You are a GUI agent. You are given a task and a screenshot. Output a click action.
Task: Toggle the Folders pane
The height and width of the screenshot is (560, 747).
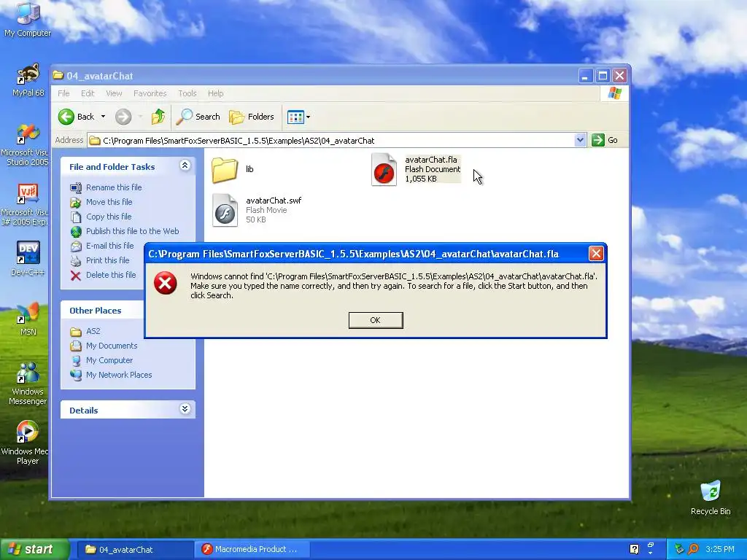252,117
